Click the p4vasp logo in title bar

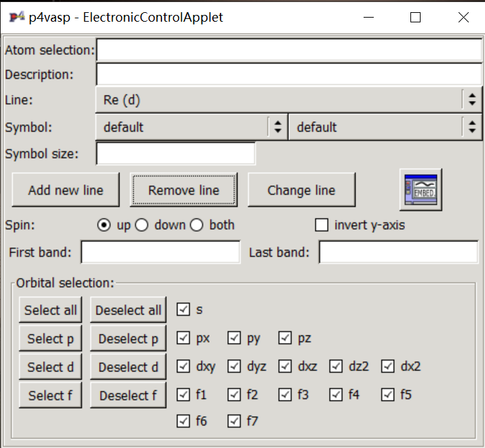(17, 18)
